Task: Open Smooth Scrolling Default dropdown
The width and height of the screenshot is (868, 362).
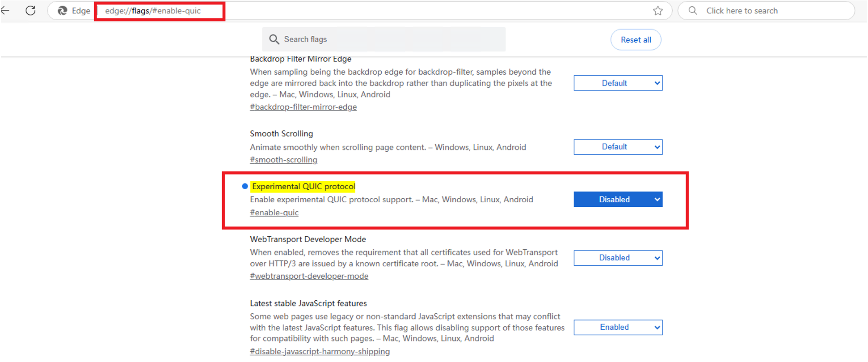Action: click(x=618, y=147)
